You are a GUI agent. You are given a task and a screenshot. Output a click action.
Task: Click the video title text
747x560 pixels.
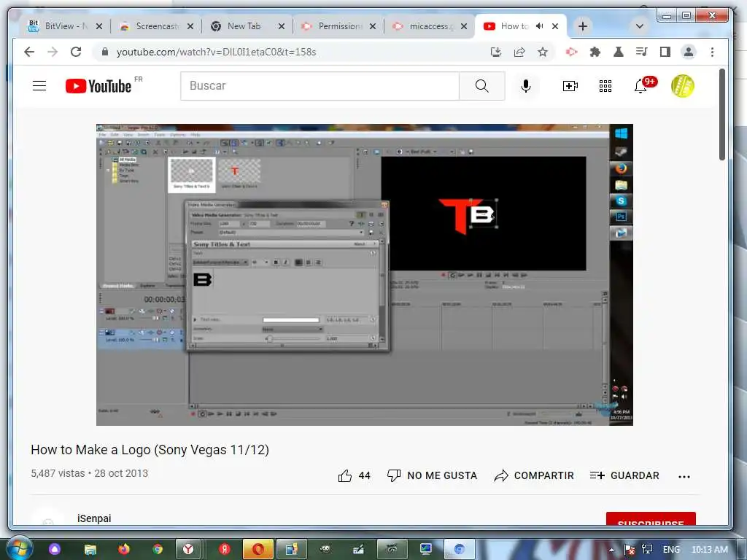(x=150, y=449)
